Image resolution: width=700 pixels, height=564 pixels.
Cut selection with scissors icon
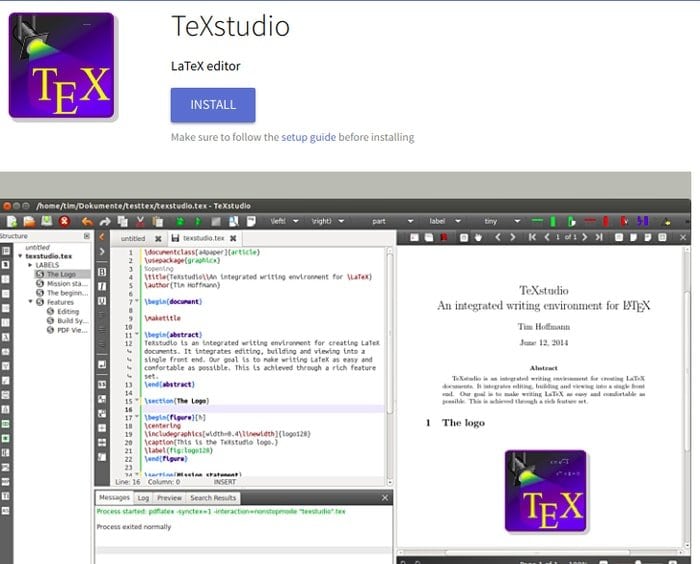[140, 221]
